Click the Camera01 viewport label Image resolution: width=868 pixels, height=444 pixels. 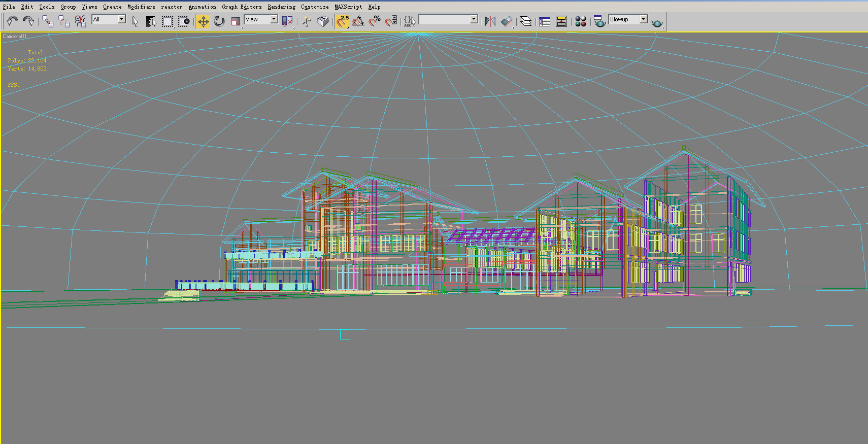[15, 37]
